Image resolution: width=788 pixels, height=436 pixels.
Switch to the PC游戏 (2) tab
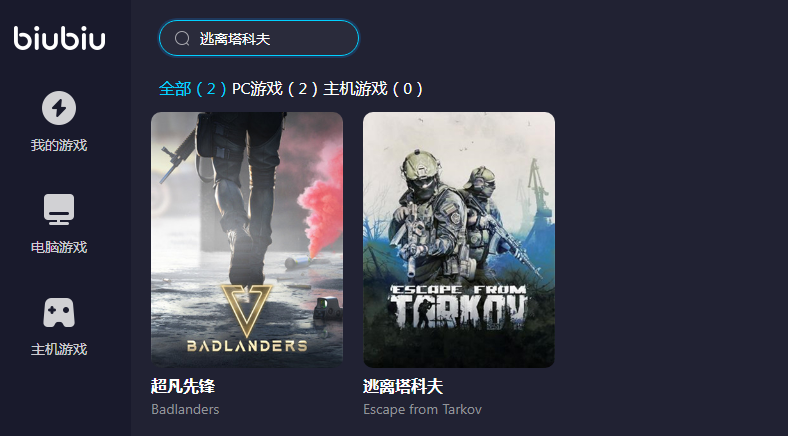click(x=275, y=89)
